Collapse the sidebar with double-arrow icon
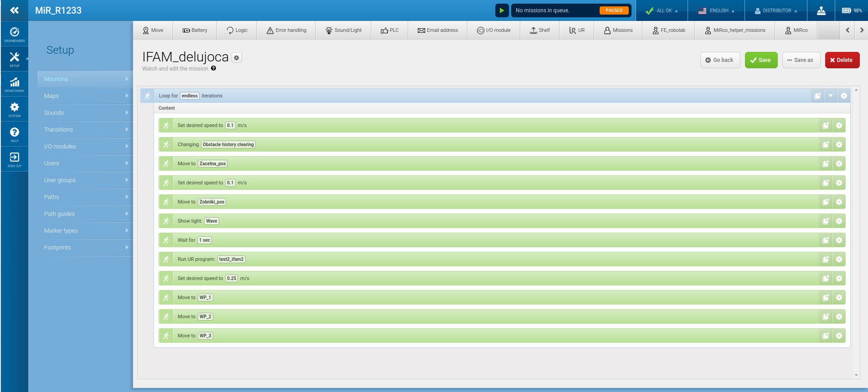This screenshot has height=392, width=868. [x=15, y=10]
